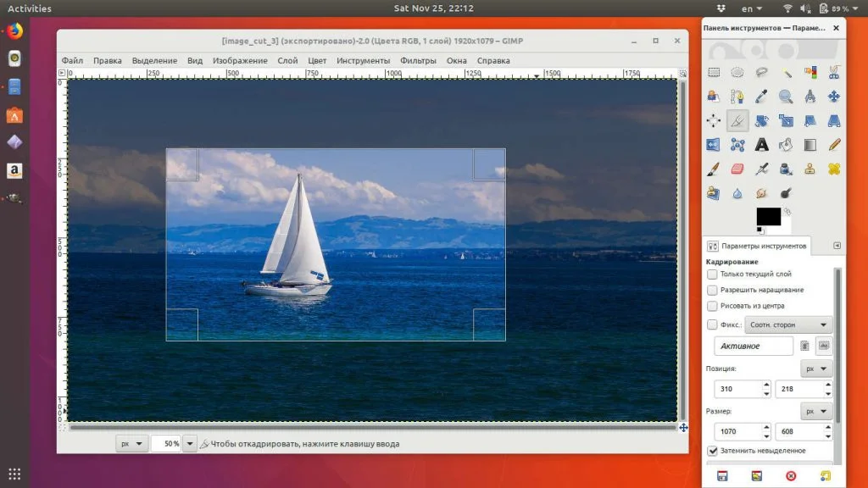The image size is (868, 488).
Task: Select the Perspective Clone tool
Action: point(714,193)
